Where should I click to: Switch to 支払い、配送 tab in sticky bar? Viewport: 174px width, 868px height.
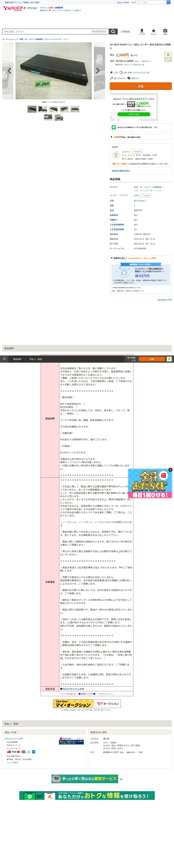(36, 359)
